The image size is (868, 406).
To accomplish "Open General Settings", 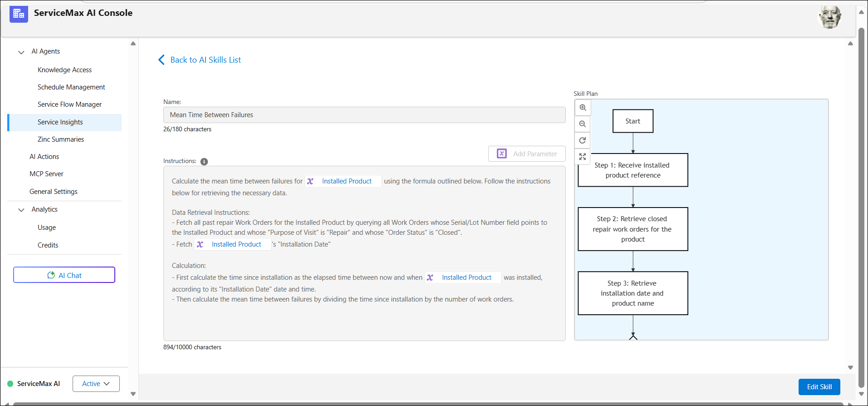I will click(54, 192).
